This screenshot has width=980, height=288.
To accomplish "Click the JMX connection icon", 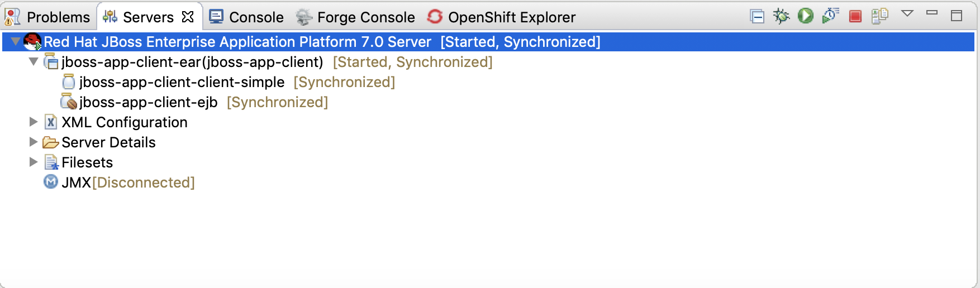I will [51, 182].
